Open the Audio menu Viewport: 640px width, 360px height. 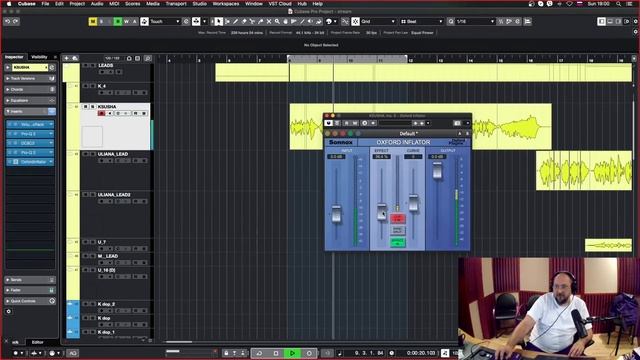97,4
